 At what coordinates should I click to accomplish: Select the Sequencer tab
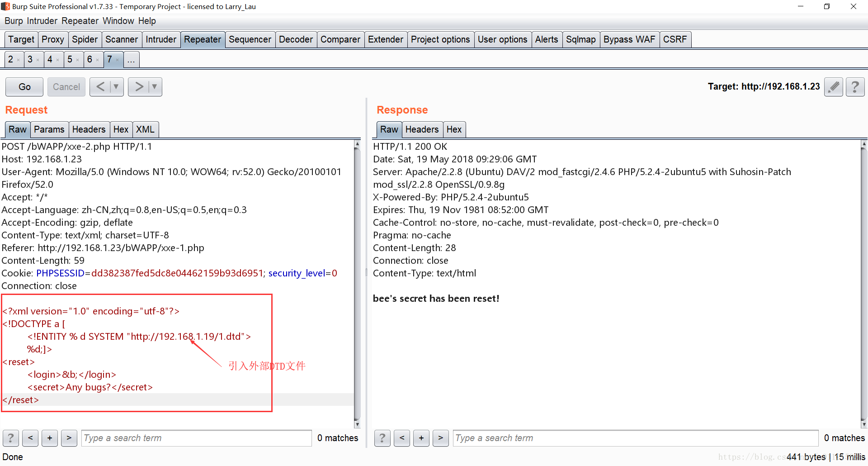(x=250, y=39)
